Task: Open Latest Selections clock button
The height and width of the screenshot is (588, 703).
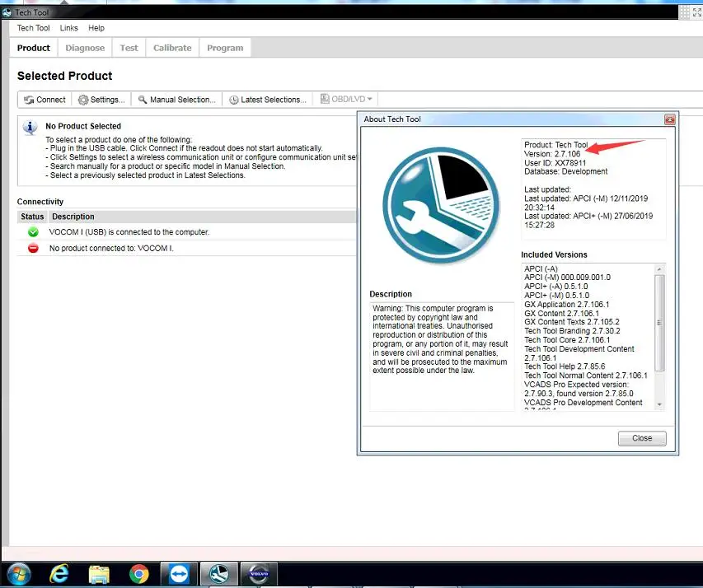Action: (x=268, y=100)
